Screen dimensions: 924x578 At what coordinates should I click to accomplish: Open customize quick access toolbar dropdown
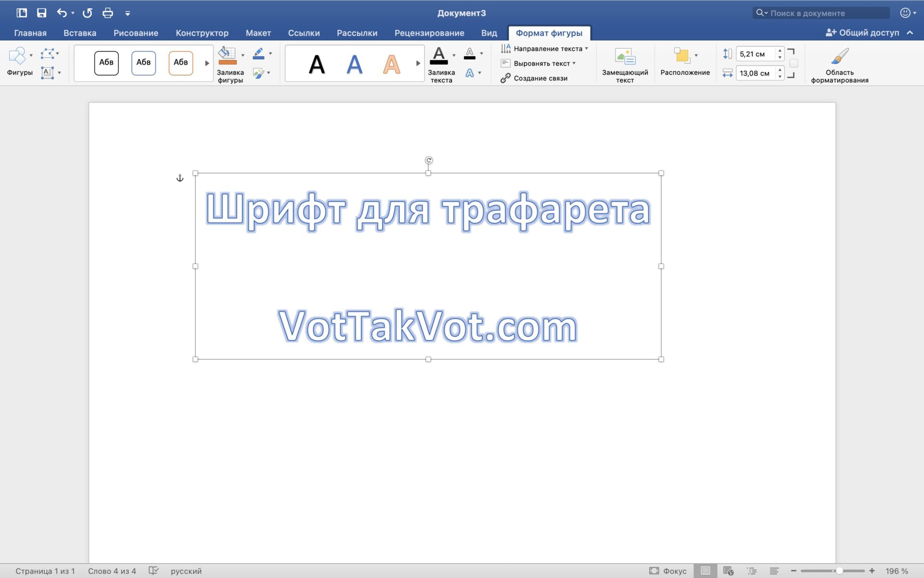(128, 13)
